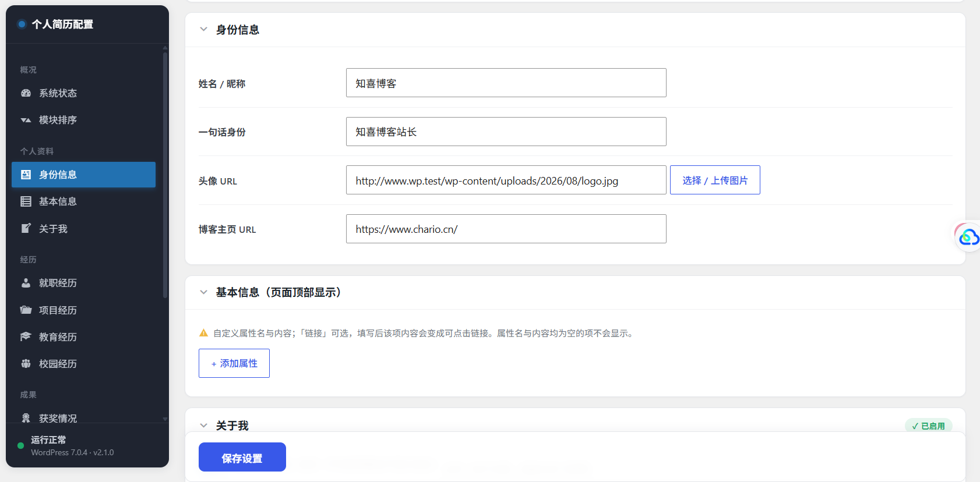Click the 身份信息 ID card icon

26,175
